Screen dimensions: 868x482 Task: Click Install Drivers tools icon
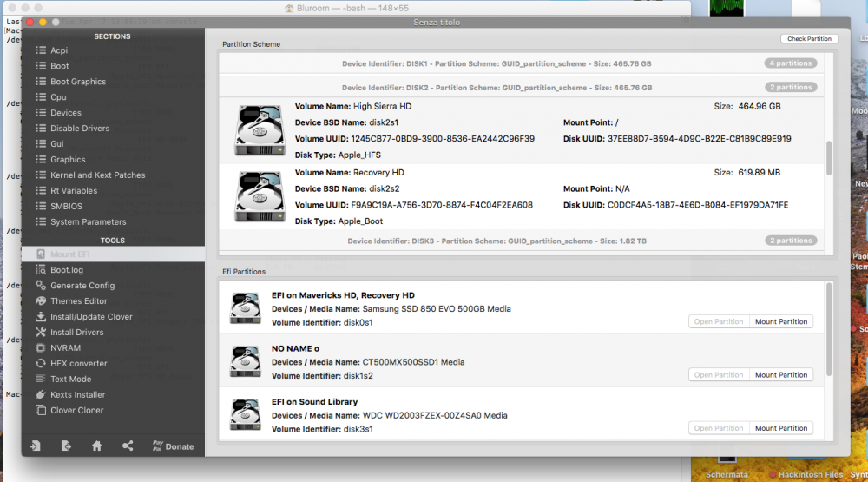[41, 332]
